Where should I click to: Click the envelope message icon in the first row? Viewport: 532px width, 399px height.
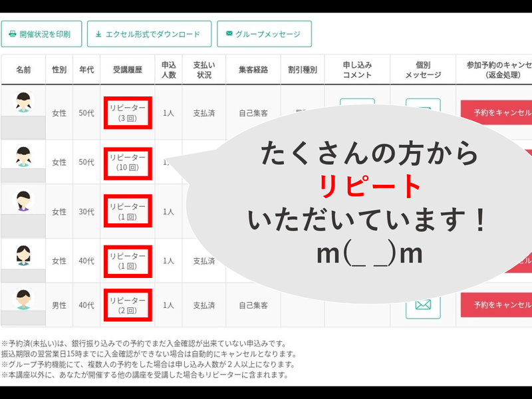(x=423, y=106)
